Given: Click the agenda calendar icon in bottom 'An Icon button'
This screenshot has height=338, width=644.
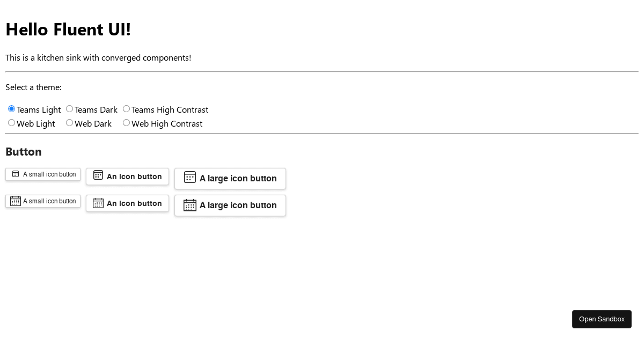Looking at the screenshot, I should pos(98,203).
